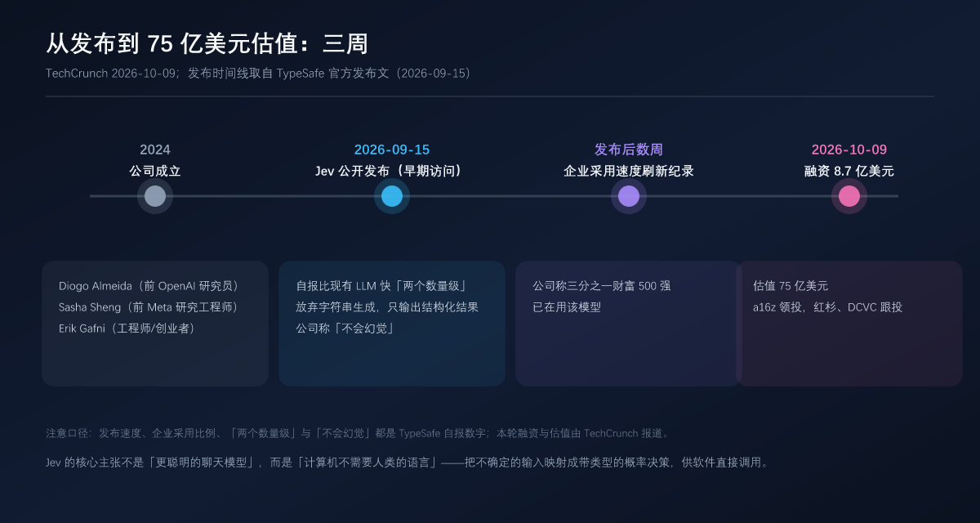Click the 放弃字符串生成，只输出结构化结果 line
Image resolution: width=980 pixels, height=523 pixels.
click(x=387, y=307)
